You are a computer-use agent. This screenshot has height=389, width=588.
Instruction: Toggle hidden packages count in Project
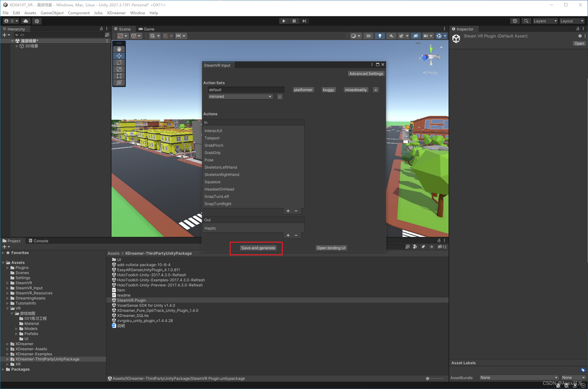click(x=442, y=247)
